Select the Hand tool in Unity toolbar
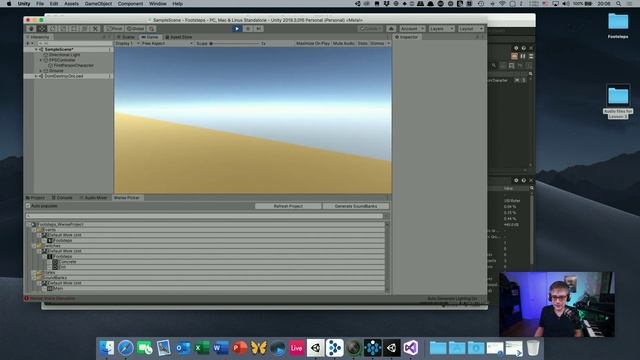This screenshot has height=360, width=640. (x=31, y=29)
